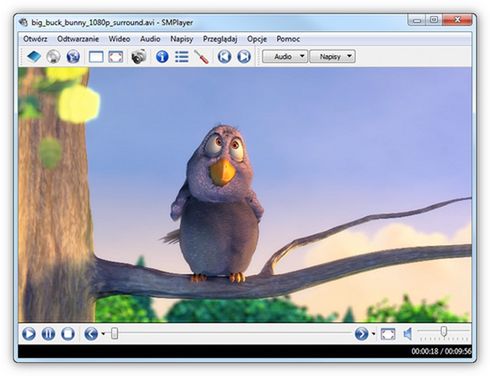Open the Pomoc menu

[288, 39]
